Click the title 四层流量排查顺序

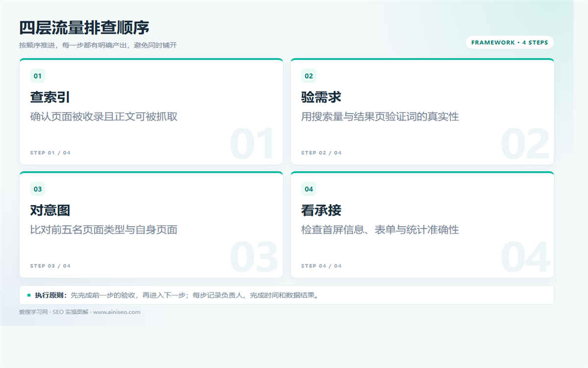pyautogui.click(x=84, y=27)
